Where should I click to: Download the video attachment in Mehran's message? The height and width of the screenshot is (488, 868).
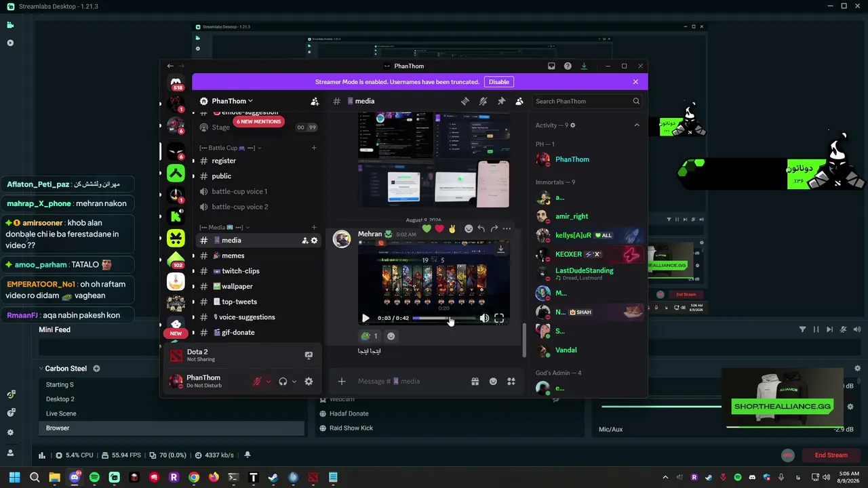tap(500, 249)
